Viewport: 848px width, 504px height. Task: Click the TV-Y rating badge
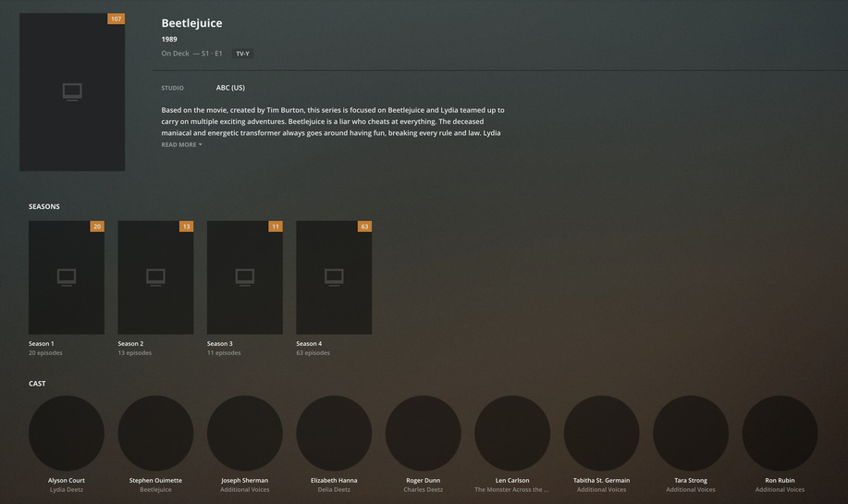point(242,54)
